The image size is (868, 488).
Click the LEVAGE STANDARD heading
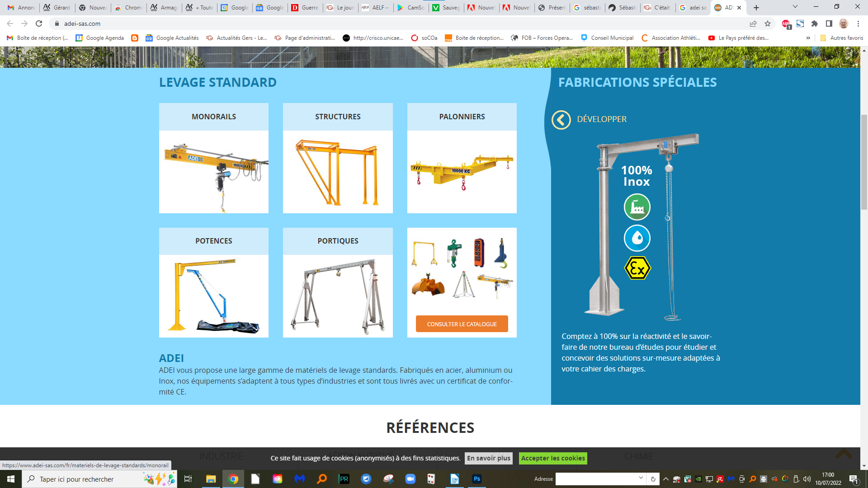pyautogui.click(x=217, y=82)
